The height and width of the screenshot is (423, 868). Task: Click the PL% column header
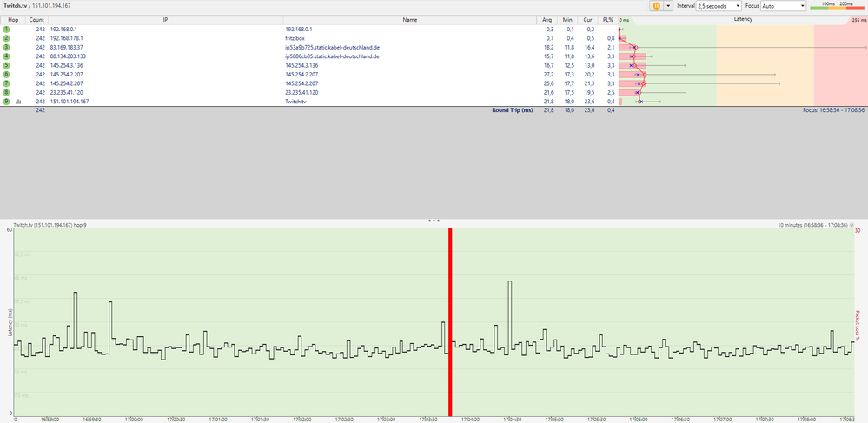coord(607,20)
